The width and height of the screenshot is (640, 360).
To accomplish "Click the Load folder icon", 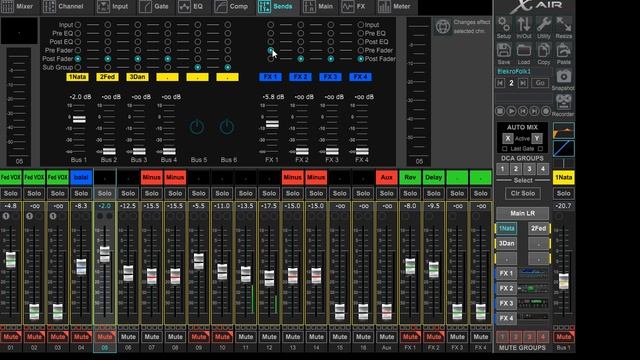I will (x=524, y=51).
